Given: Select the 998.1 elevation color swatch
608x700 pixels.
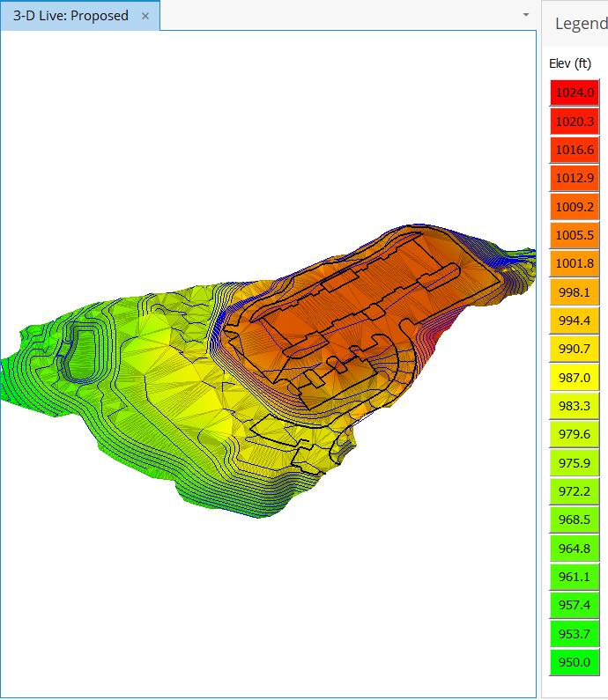Looking at the screenshot, I should tap(575, 292).
